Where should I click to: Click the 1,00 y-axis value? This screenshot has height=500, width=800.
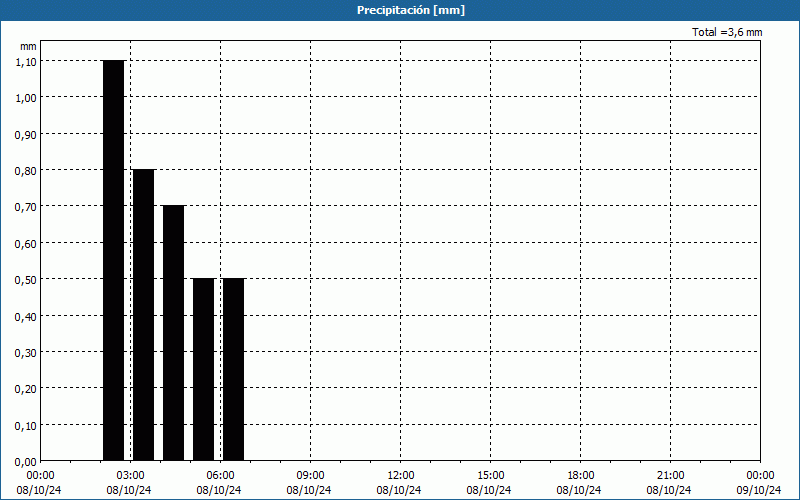point(26,97)
